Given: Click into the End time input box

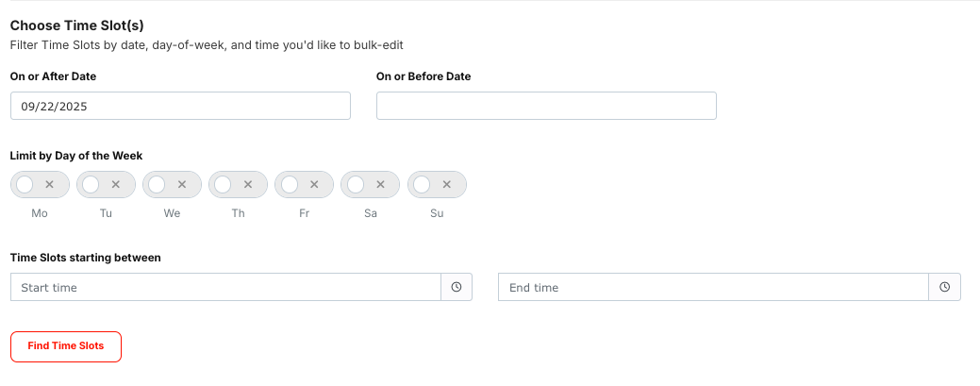Looking at the screenshot, I should tap(714, 287).
